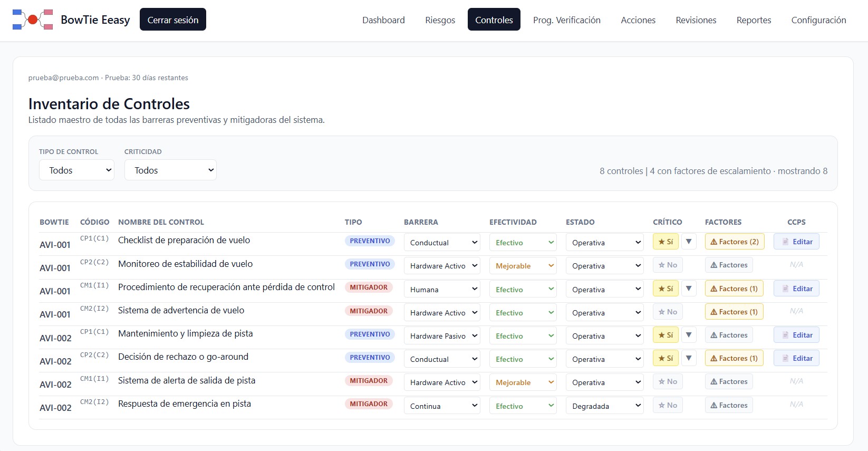
Task: Open the Riesgos section
Action: click(440, 20)
